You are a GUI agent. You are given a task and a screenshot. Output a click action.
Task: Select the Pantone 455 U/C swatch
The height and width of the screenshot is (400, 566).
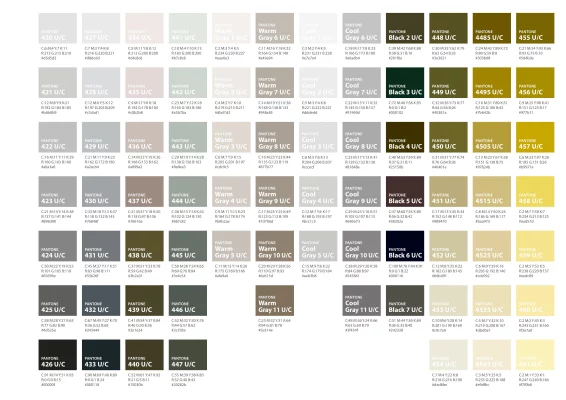point(535,29)
